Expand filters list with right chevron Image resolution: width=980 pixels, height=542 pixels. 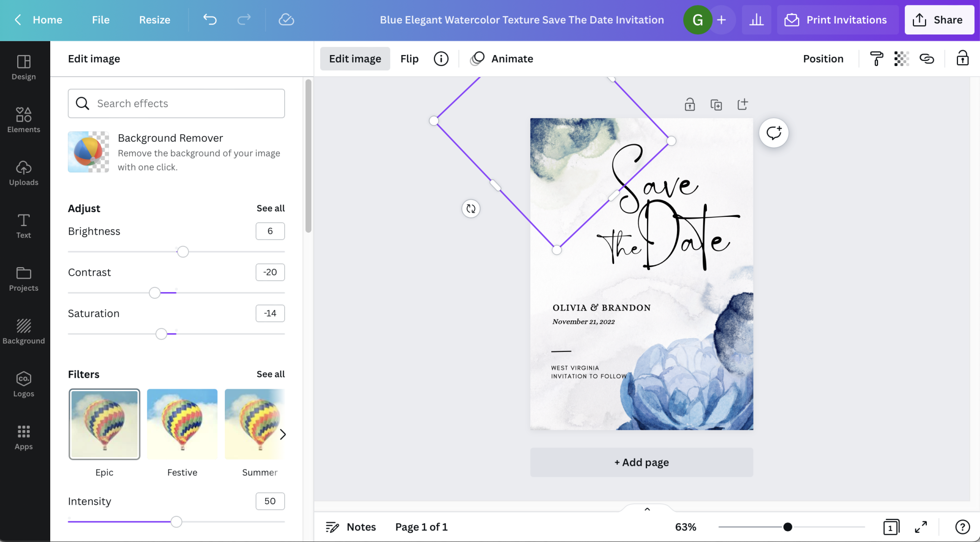tap(283, 434)
